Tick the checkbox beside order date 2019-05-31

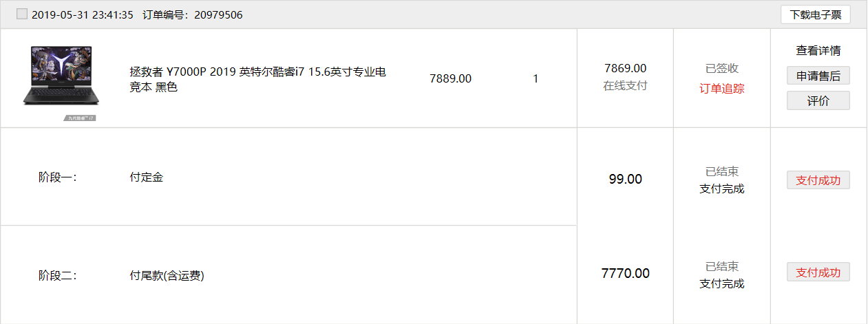pyautogui.click(x=22, y=14)
